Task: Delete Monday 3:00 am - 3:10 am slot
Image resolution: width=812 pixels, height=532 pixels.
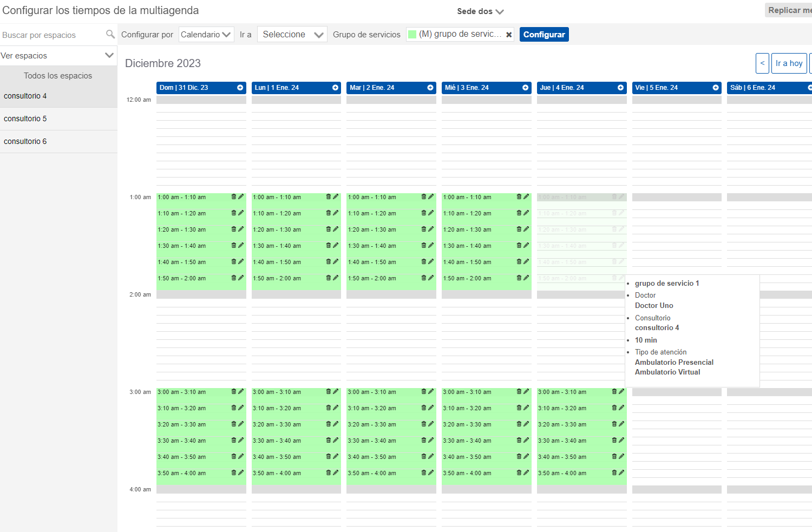Action: pyautogui.click(x=329, y=392)
